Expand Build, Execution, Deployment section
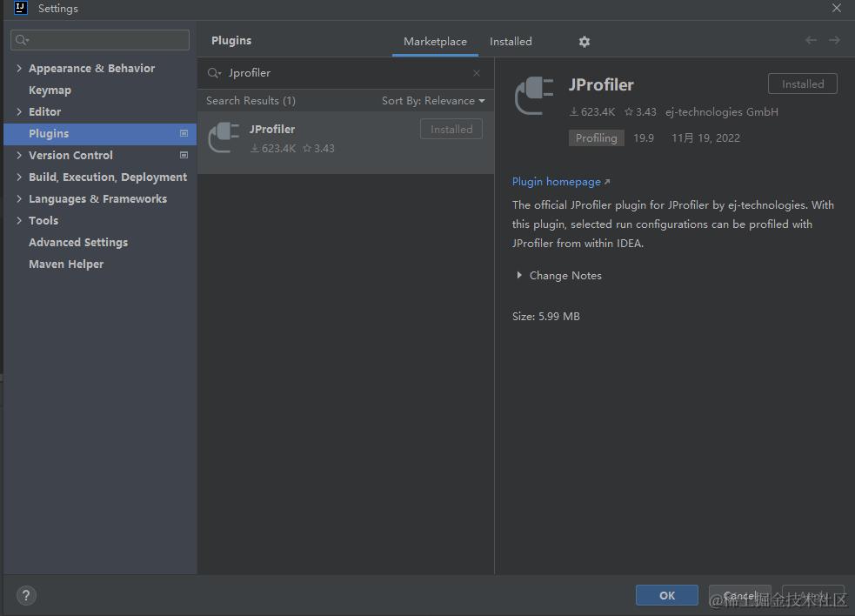 pyautogui.click(x=19, y=177)
